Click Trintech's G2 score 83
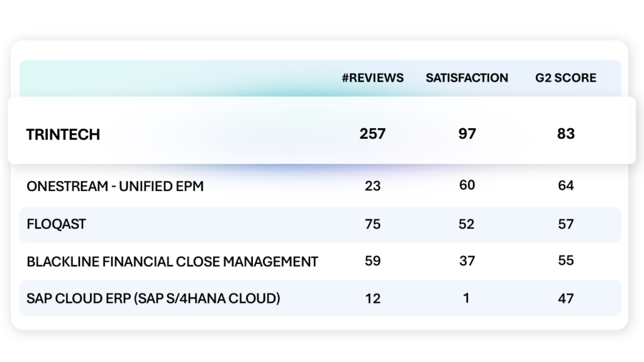The height and width of the screenshot is (362, 644). (565, 134)
